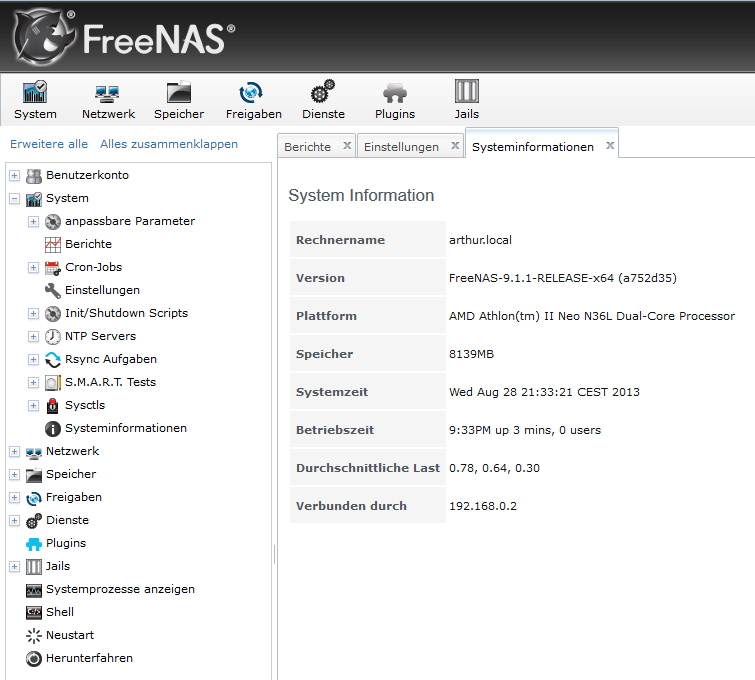Open anpassbare Parameter tree label
The height and width of the screenshot is (680, 755).
[x=130, y=221]
